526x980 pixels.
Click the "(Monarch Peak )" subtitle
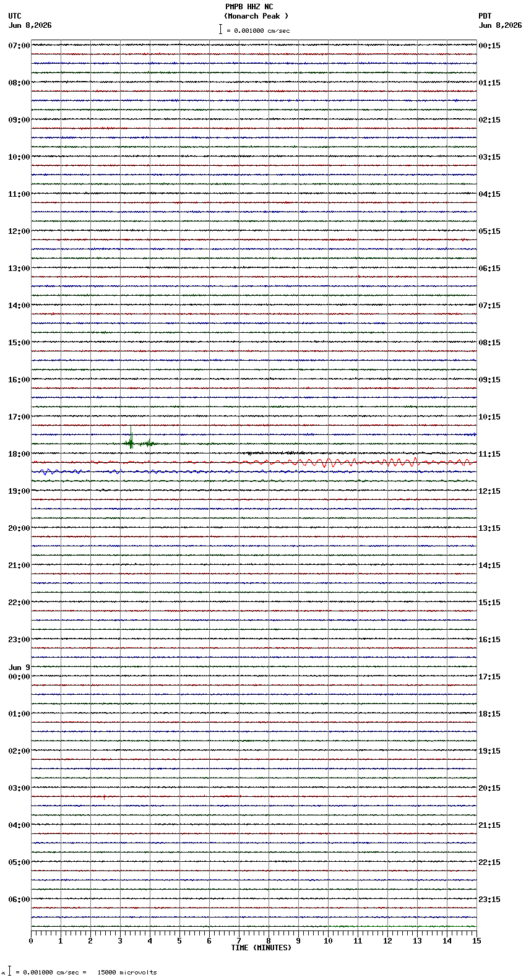[x=256, y=16]
